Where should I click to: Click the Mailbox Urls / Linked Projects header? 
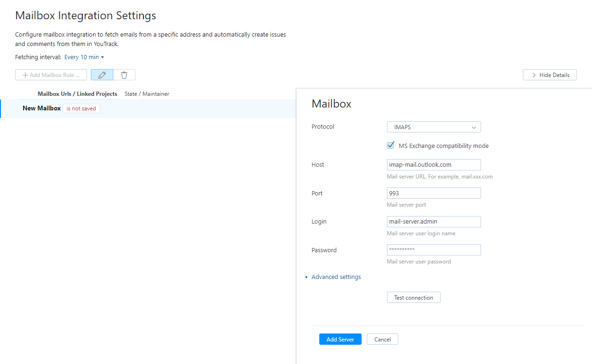(x=77, y=93)
